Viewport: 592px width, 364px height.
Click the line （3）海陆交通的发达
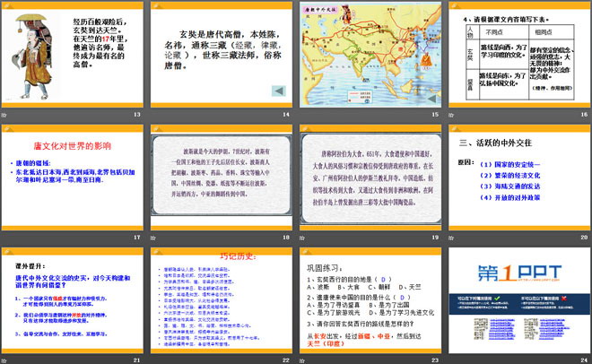tap(509, 186)
